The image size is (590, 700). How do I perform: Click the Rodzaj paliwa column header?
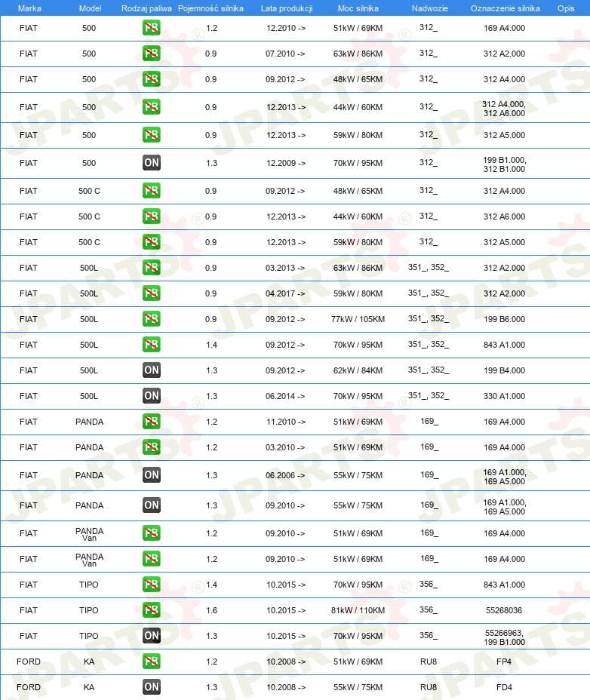coord(146,8)
